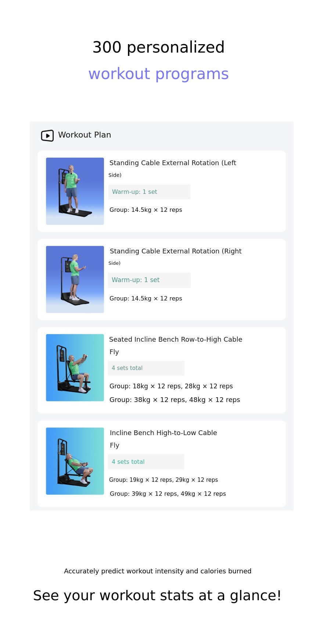Select the 14.5kg × 12 reps Left Side group
Image resolution: width=316 pixels, height=644 pixels.
146,210
